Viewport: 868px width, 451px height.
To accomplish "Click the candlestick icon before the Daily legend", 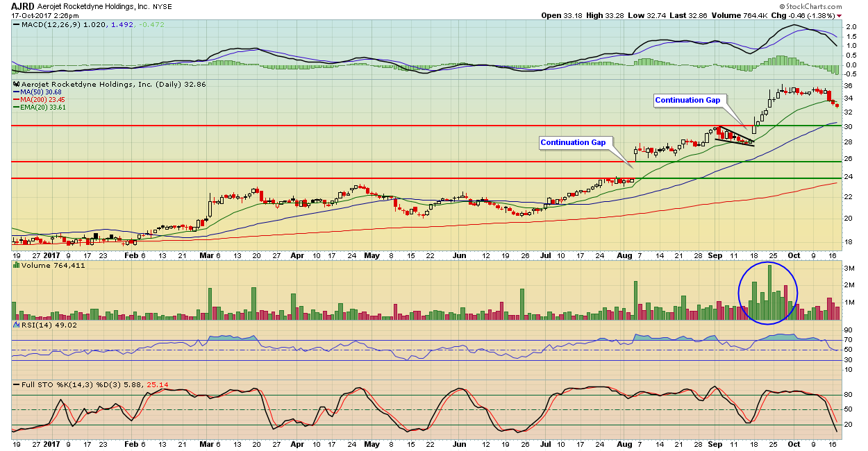I will 15,84.
